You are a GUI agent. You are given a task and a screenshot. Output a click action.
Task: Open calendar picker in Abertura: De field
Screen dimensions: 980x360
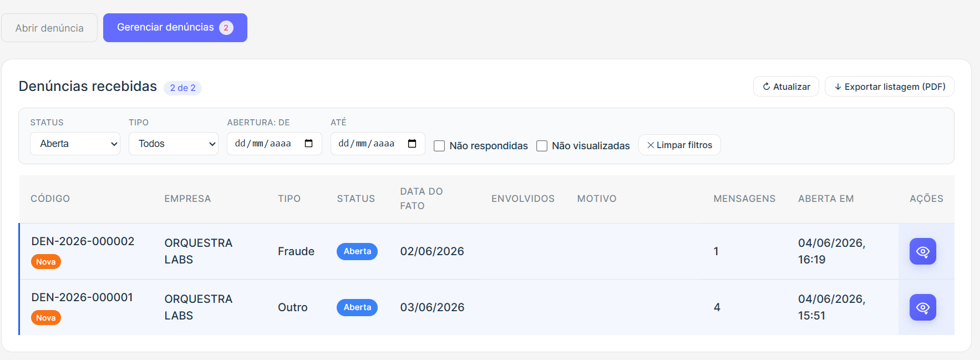309,144
